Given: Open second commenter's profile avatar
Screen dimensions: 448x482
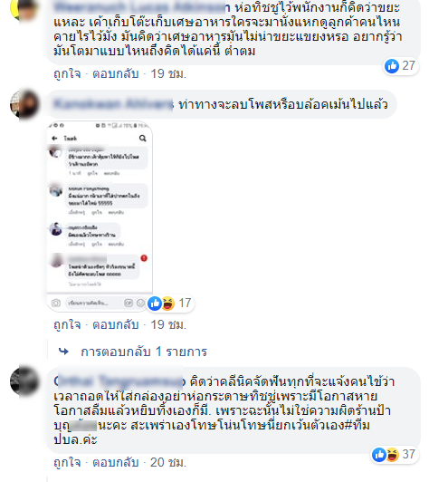Looking at the screenshot, I should click(24, 104).
